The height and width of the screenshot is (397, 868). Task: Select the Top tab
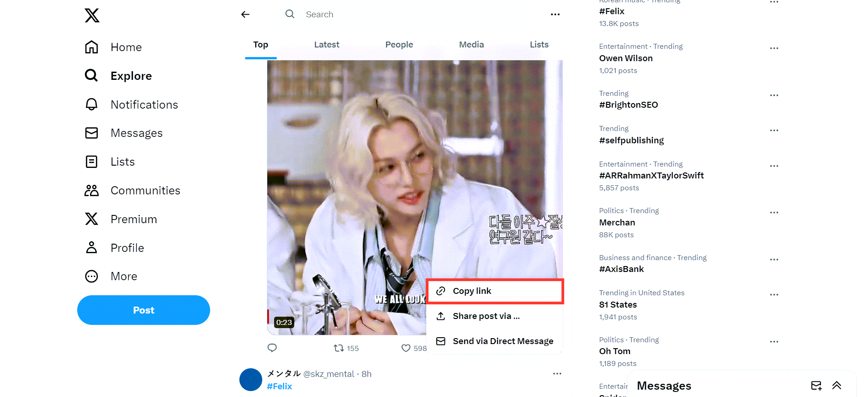pyautogui.click(x=260, y=45)
